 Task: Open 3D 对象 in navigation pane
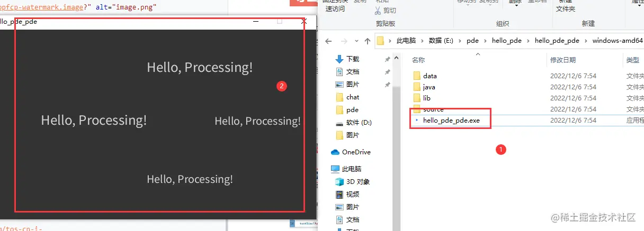358,181
